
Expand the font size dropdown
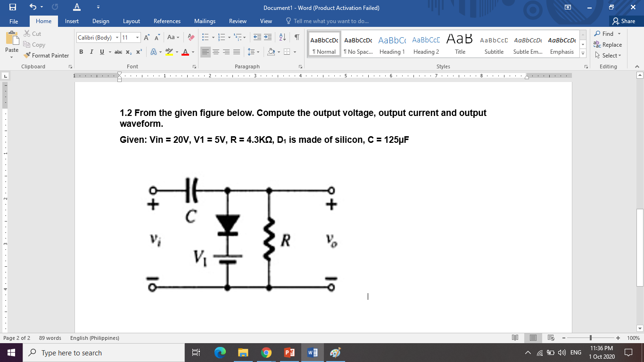click(x=137, y=37)
